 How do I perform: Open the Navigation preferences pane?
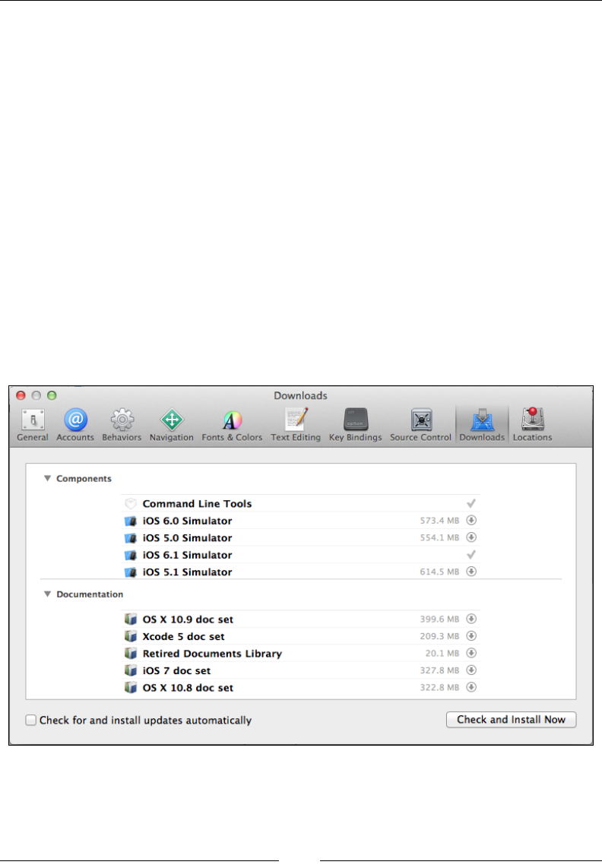[x=172, y=425]
